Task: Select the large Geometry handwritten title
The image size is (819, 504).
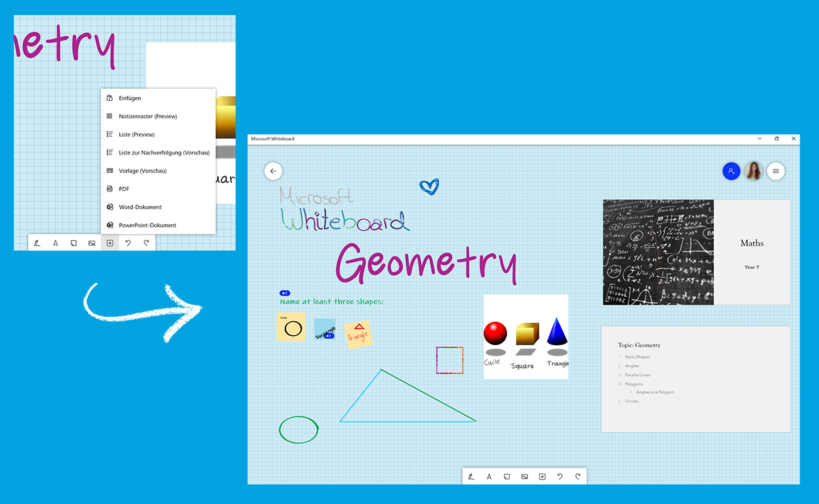Action: [x=426, y=263]
